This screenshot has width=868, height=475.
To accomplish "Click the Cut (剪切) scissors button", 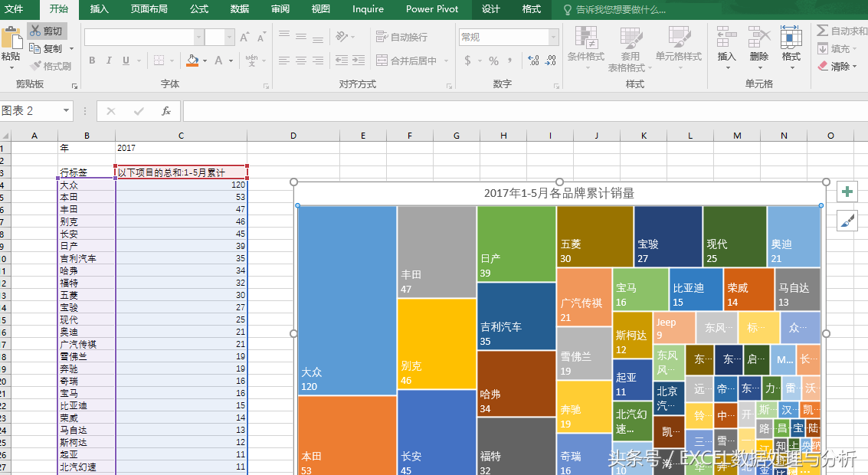I will 47,31.
